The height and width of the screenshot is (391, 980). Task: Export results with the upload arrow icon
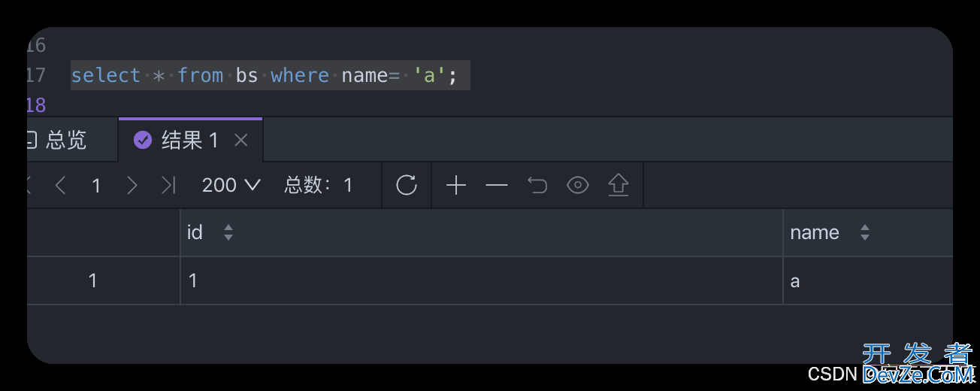(x=618, y=185)
